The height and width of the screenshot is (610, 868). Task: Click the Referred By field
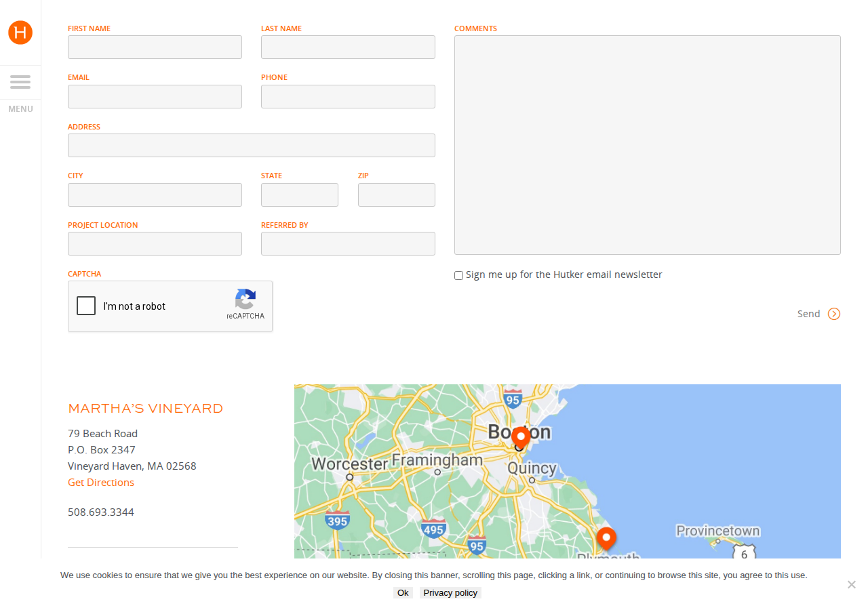pyautogui.click(x=348, y=244)
